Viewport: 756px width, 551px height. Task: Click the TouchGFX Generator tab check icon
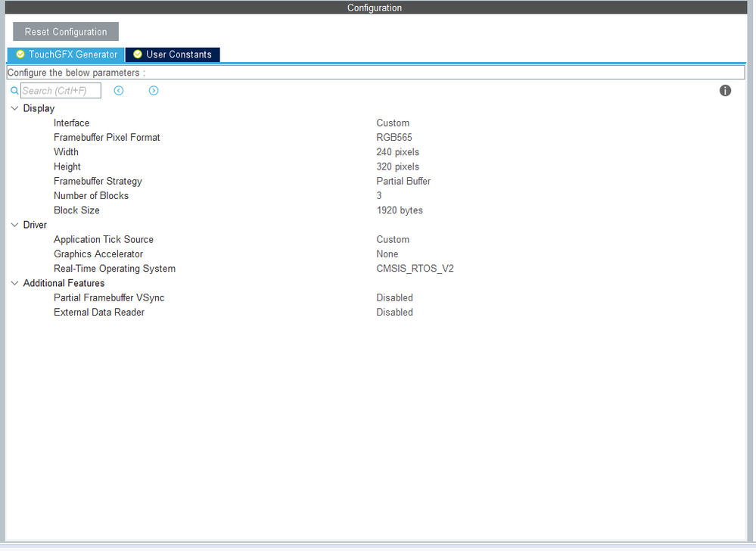tap(20, 54)
